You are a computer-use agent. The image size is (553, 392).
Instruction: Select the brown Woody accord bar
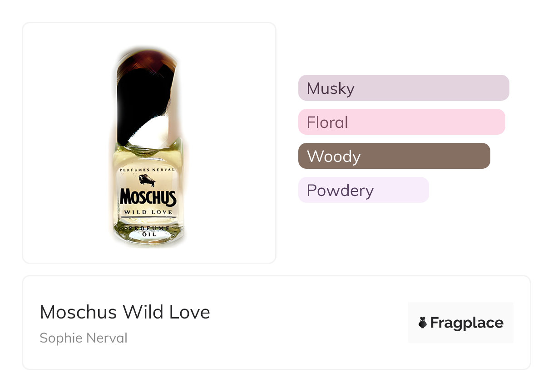tap(394, 156)
